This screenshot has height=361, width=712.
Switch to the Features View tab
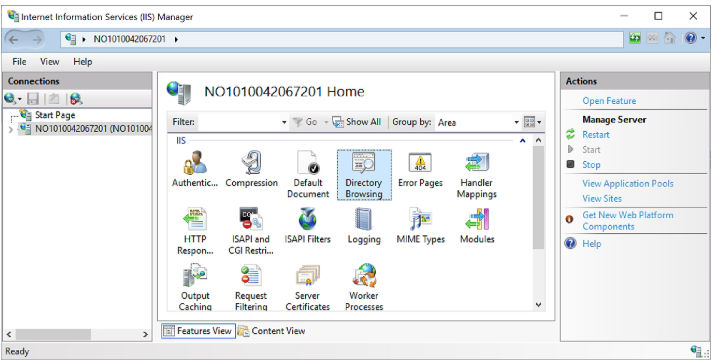[x=198, y=331]
